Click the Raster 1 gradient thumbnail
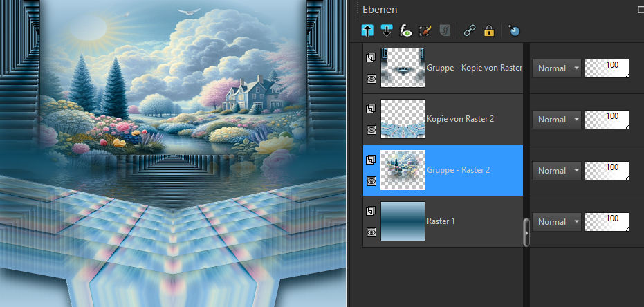 [x=403, y=221]
